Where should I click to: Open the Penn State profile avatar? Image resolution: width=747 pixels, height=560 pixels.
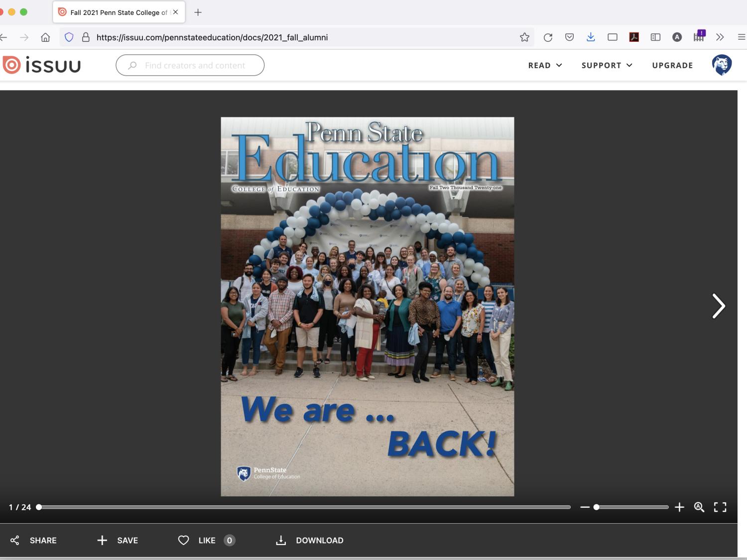coord(722,65)
